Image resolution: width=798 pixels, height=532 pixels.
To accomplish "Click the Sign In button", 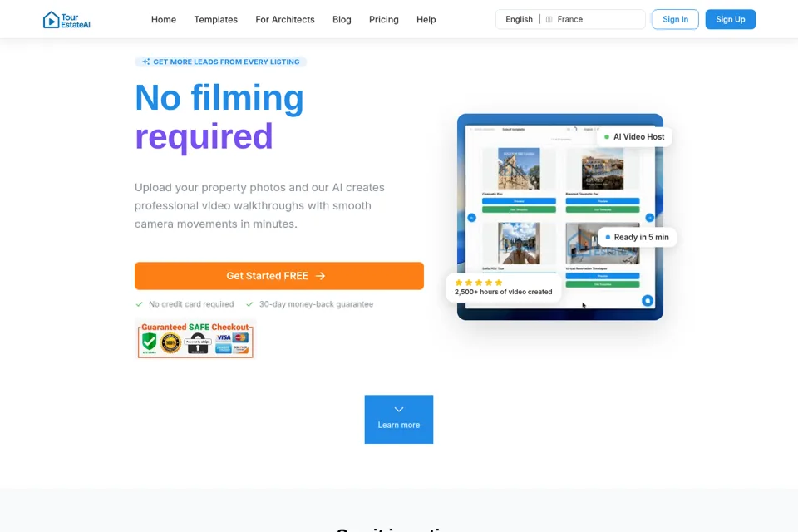I will (x=675, y=19).
